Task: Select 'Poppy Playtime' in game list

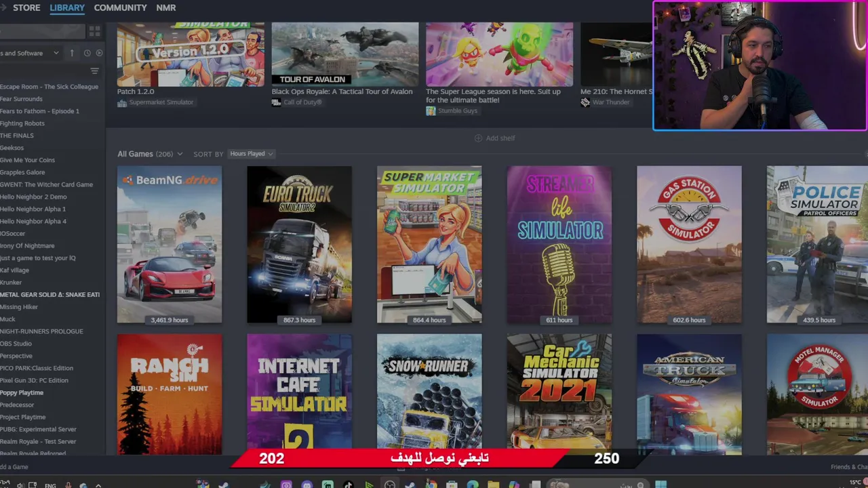Action: [22, 392]
